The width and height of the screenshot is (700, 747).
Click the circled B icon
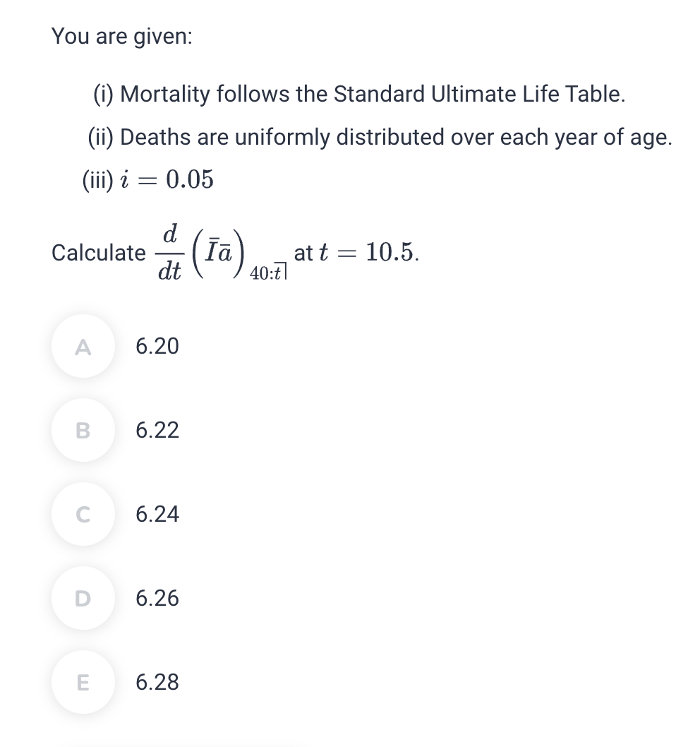pos(82,430)
